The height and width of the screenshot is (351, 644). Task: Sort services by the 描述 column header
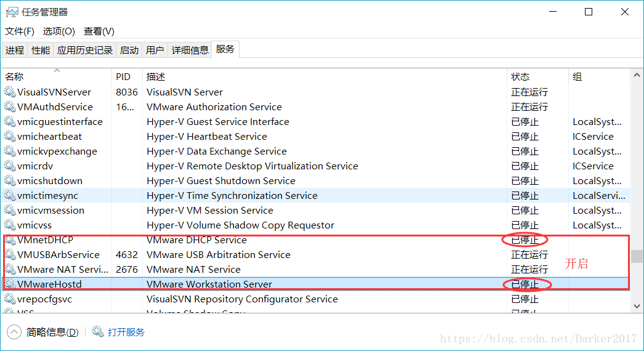click(324, 76)
